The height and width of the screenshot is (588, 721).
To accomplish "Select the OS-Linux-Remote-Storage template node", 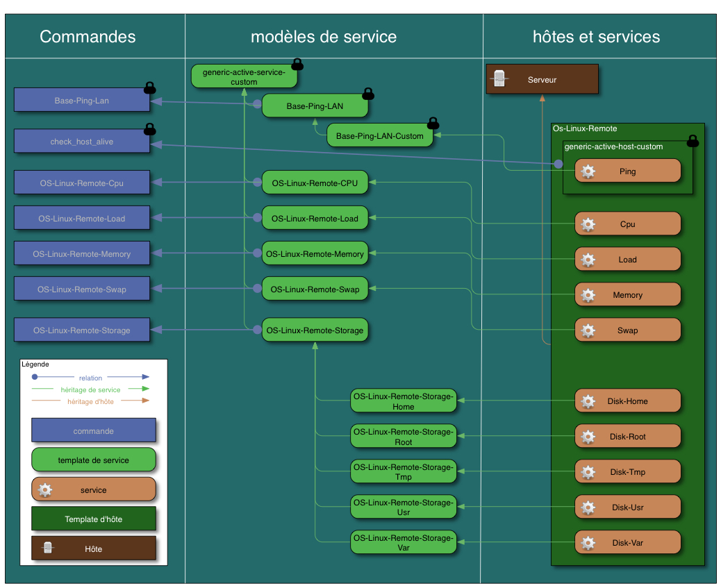I will coord(315,330).
